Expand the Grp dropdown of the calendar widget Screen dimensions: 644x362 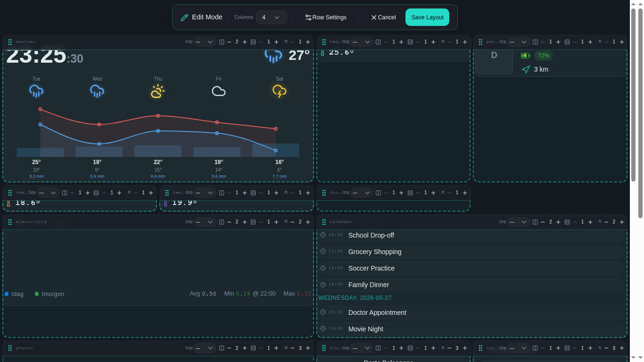click(x=519, y=222)
